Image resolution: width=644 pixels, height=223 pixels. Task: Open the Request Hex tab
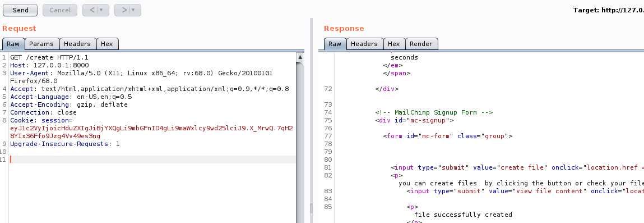pyautogui.click(x=107, y=44)
